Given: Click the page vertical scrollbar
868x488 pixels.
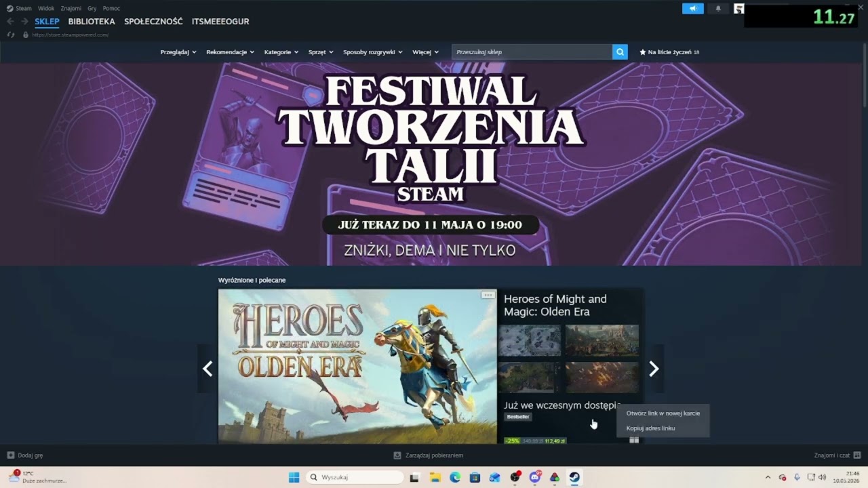Looking at the screenshot, I should [865, 75].
